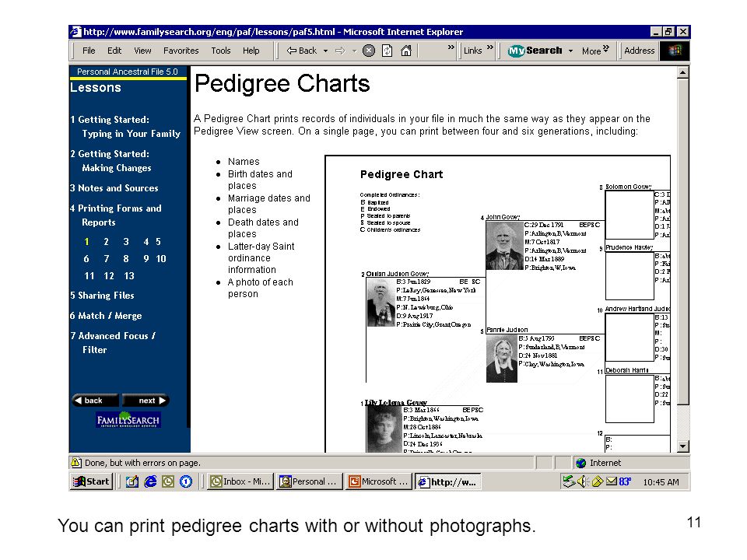Image resolution: width=747 pixels, height=560 pixels.
Task: Open lesson 6 Match / Merge
Action: tap(106, 316)
